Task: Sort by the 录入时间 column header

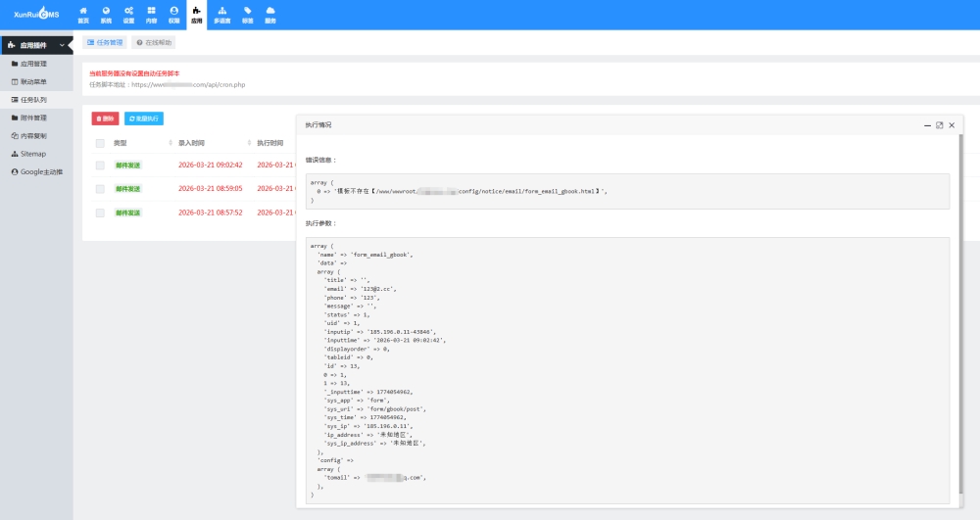Action: (x=192, y=143)
